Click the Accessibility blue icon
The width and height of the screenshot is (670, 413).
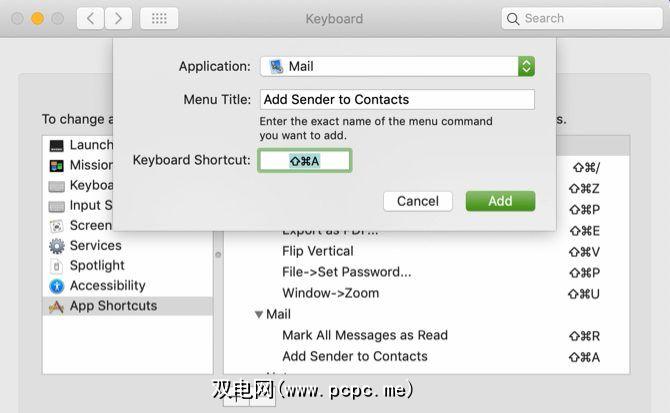pyautogui.click(x=56, y=286)
